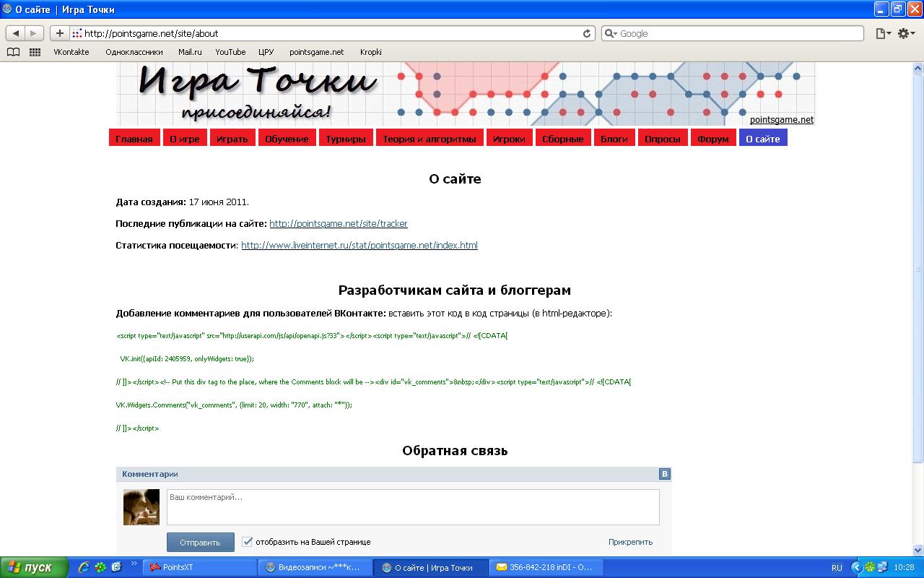924x578 pixels.
Task: Open the third quick launch icon
Action: pos(116,567)
